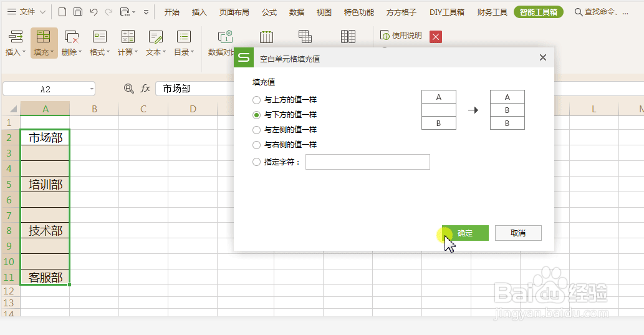Expand the 格式 dropdown arrow
The height and width of the screenshot is (335, 644).
(x=108, y=52)
